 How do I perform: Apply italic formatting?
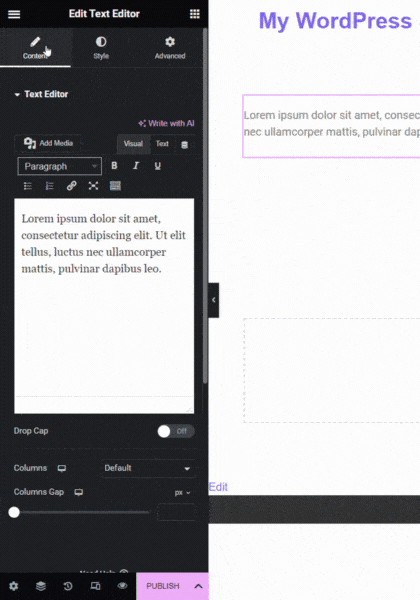coord(136,166)
